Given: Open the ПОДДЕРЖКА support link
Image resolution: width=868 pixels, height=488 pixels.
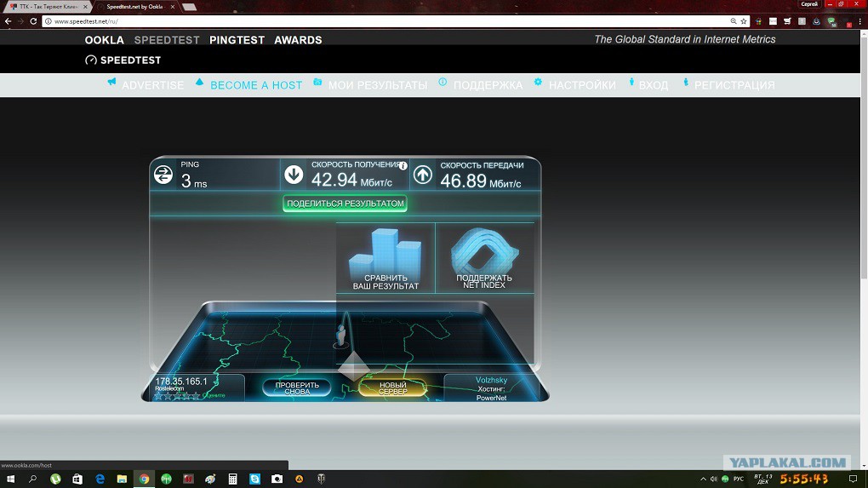Looking at the screenshot, I should pos(488,85).
